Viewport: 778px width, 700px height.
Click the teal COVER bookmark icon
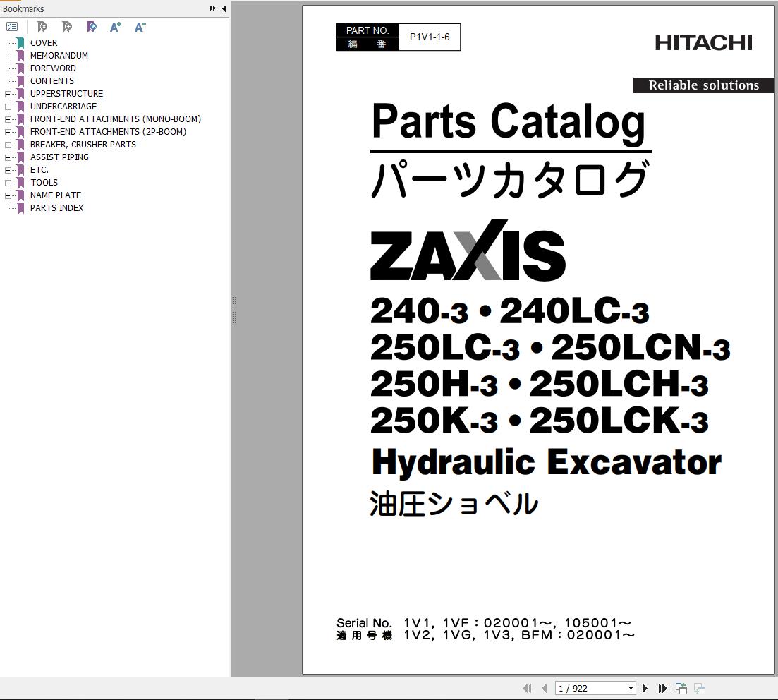(x=21, y=43)
